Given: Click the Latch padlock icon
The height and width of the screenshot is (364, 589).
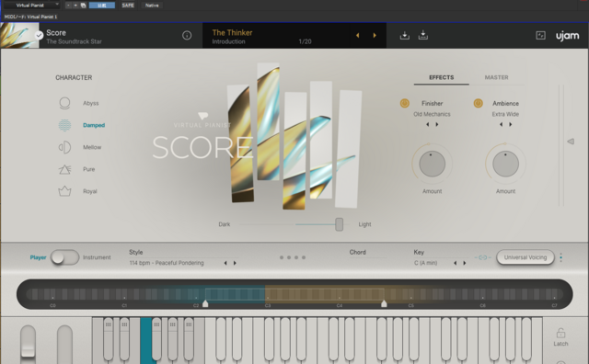Looking at the screenshot, I should [x=560, y=333].
